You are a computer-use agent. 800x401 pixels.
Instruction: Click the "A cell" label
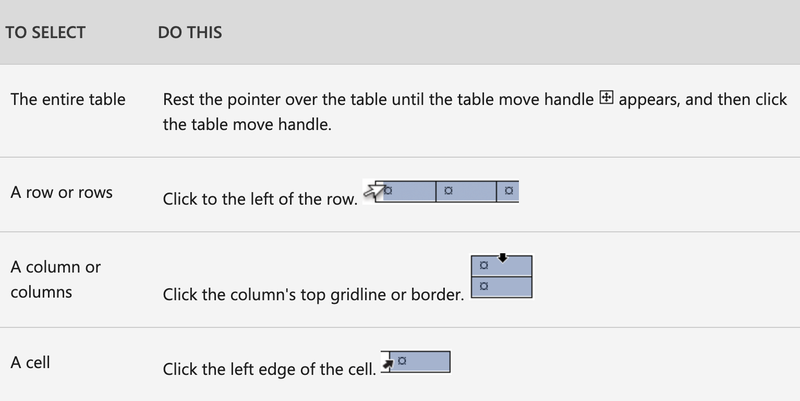pos(30,362)
